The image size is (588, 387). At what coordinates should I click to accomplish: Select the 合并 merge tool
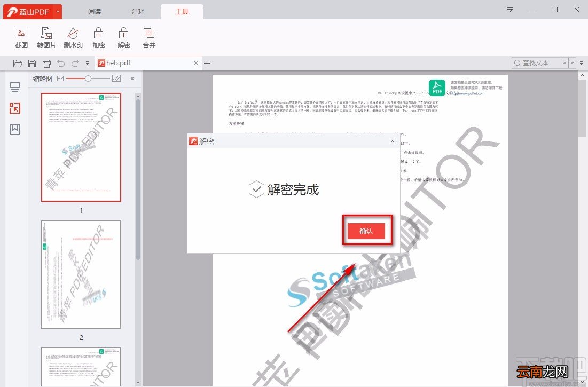pos(149,38)
